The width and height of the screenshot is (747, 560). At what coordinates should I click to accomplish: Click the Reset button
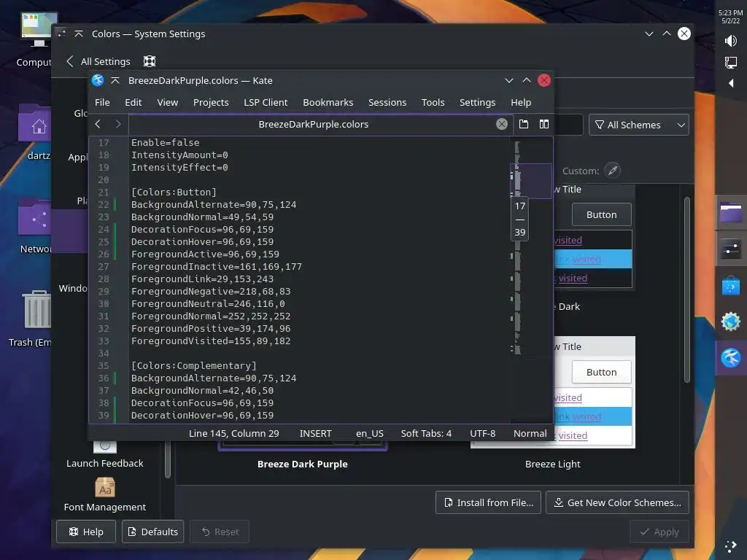(220, 532)
